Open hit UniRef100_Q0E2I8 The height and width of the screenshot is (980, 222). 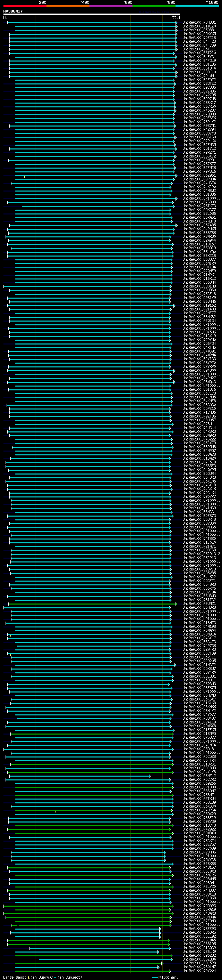pos(199,38)
